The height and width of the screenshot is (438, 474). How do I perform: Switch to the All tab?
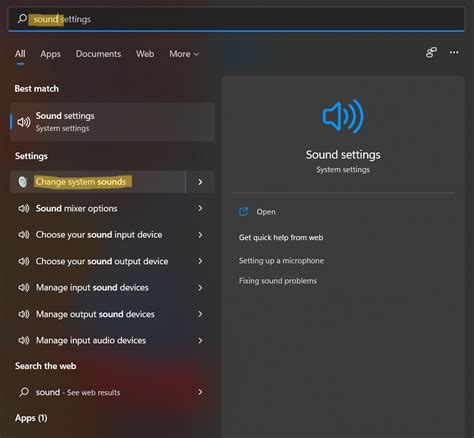point(20,54)
